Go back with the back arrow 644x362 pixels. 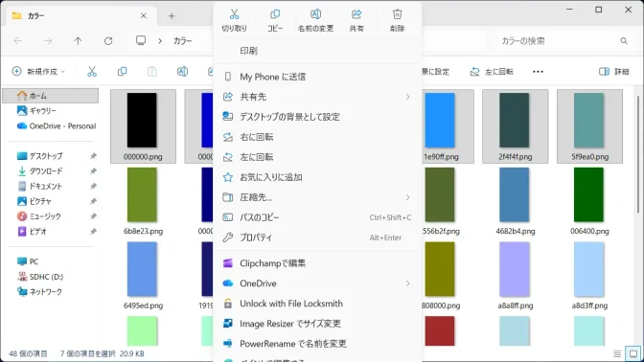18,40
